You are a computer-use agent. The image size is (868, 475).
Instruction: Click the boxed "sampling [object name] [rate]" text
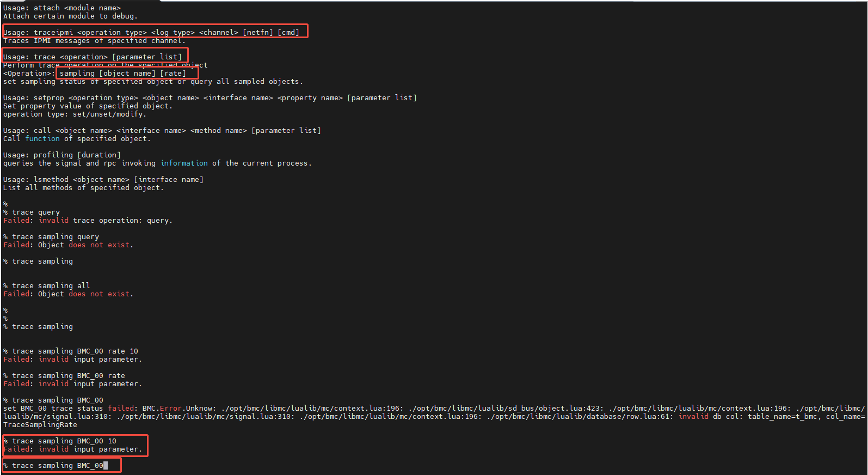tap(123, 74)
